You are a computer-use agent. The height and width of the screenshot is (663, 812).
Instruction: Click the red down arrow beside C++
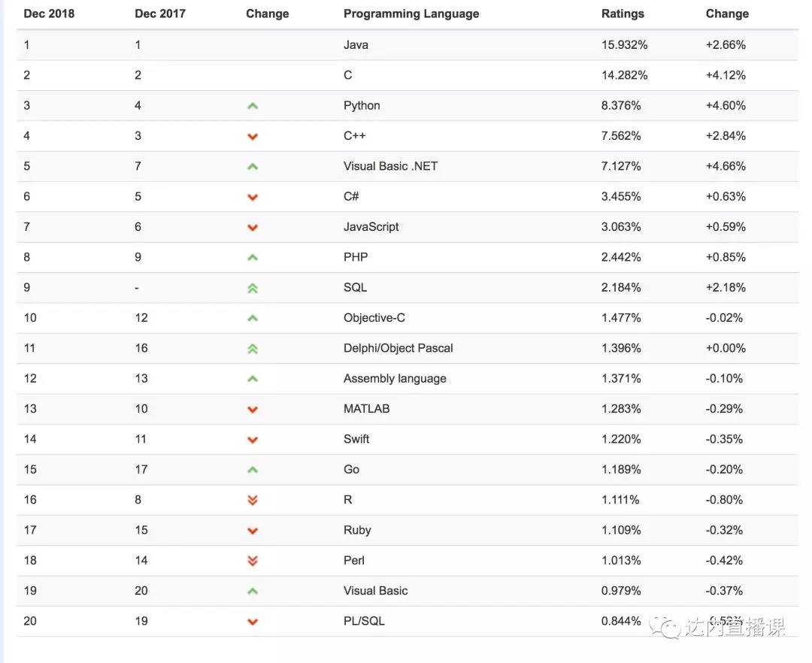tap(252, 137)
